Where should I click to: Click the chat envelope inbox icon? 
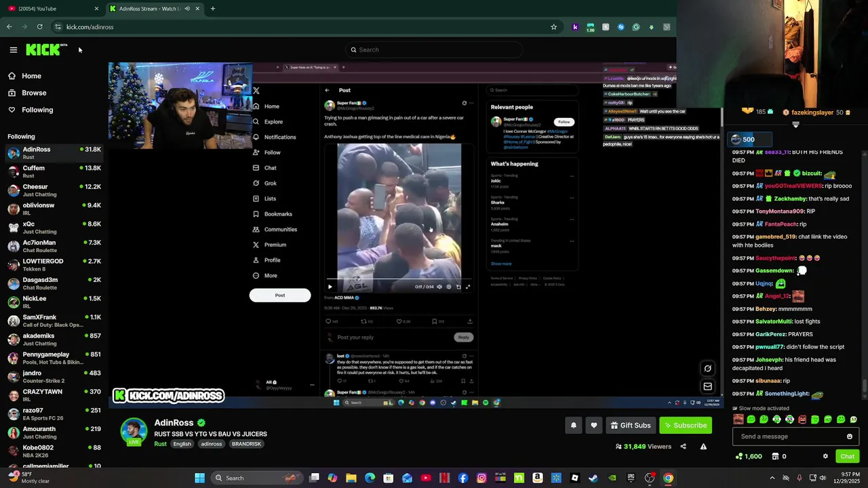coord(707,386)
